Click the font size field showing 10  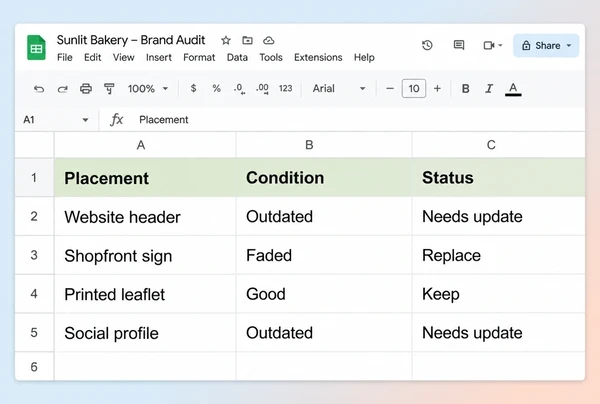[x=414, y=89]
